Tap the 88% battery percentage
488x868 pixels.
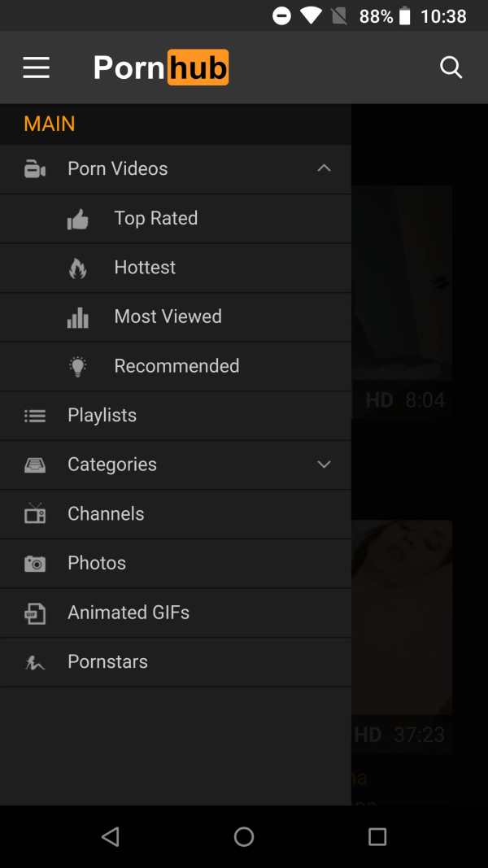(376, 16)
